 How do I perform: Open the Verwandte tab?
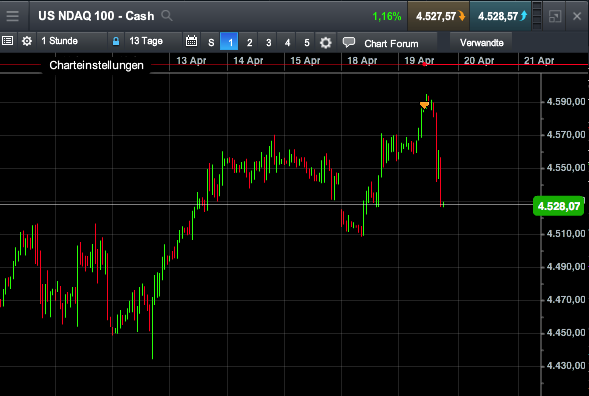click(481, 42)
